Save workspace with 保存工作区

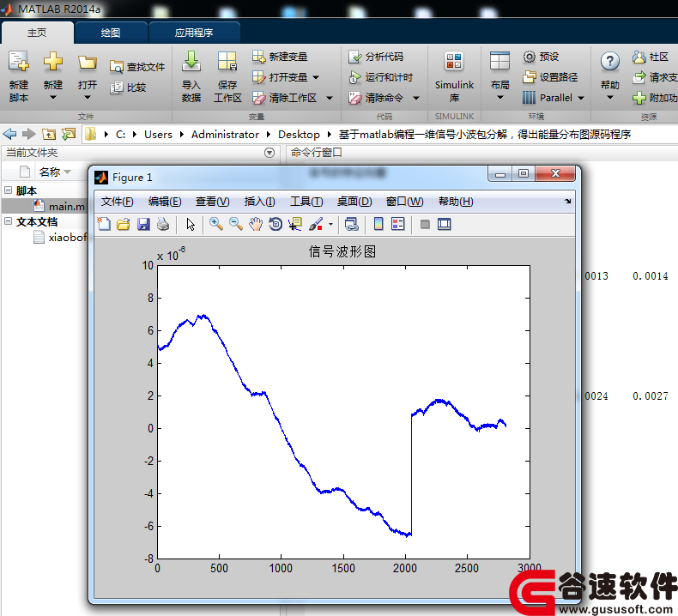tap(227, 76)
